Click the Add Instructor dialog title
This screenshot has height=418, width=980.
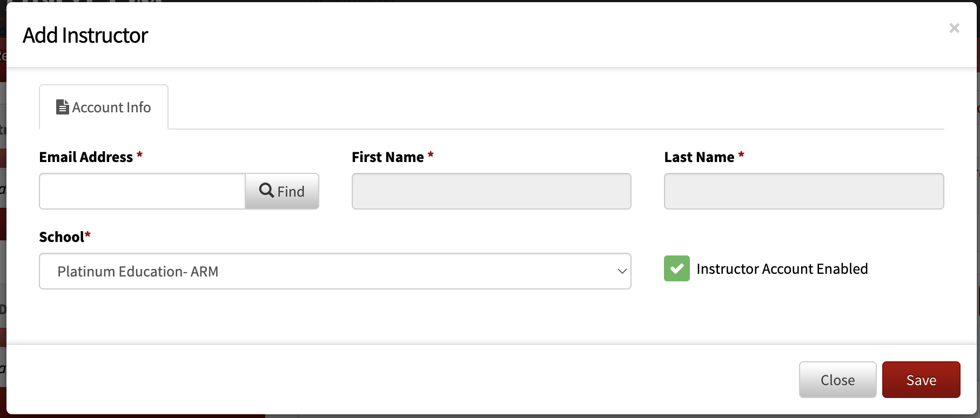click(85, 35)
